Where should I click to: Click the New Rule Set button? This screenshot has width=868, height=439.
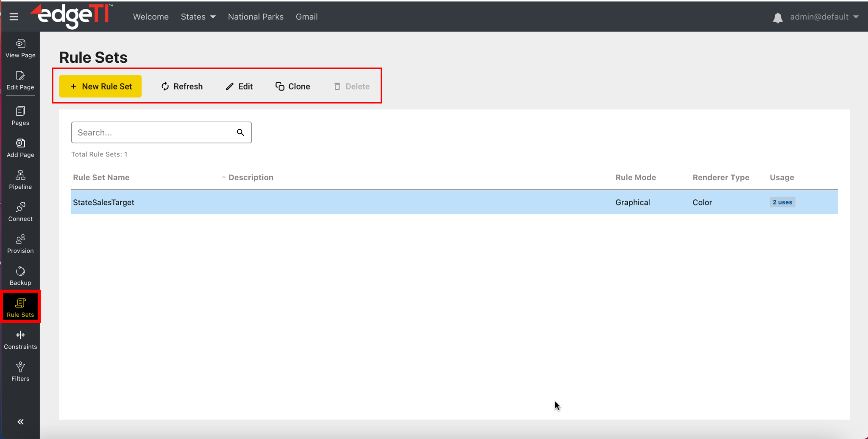pos(100,86)
